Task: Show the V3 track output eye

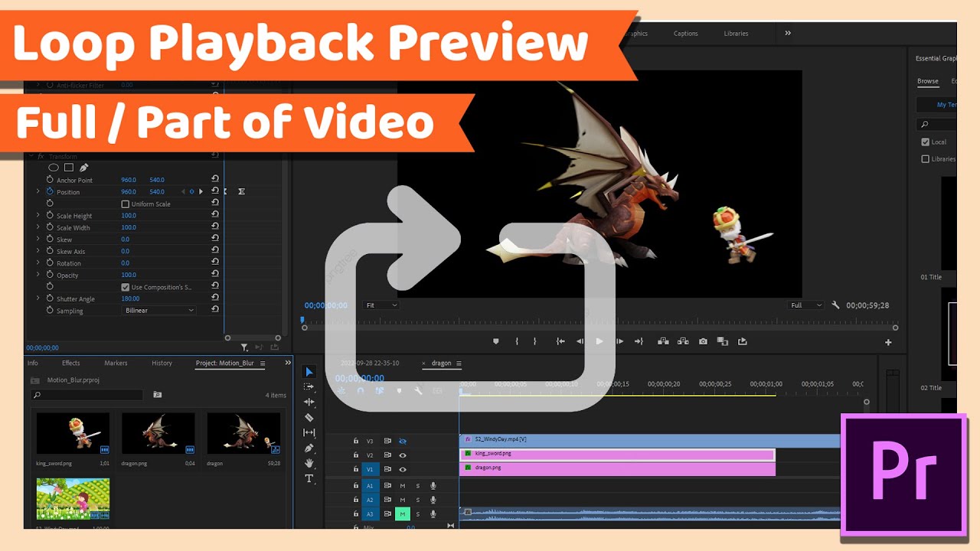Action: [x=403, y=441]
